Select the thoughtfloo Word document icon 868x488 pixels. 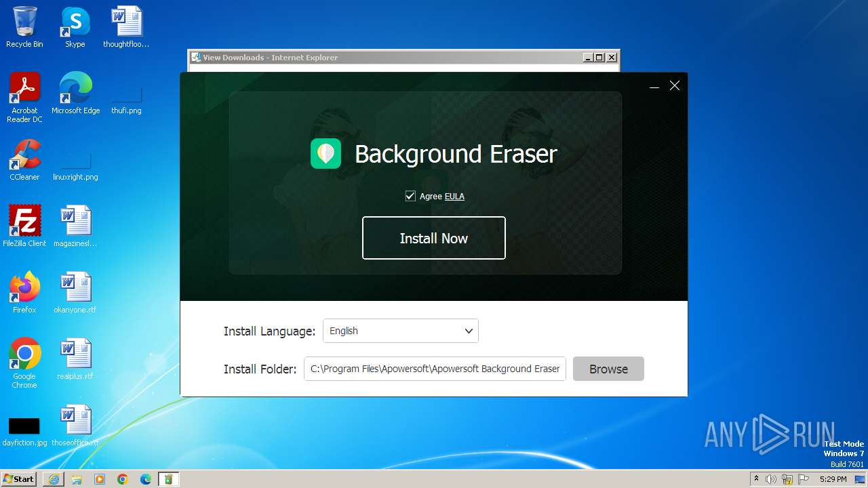tap(126, 27)
